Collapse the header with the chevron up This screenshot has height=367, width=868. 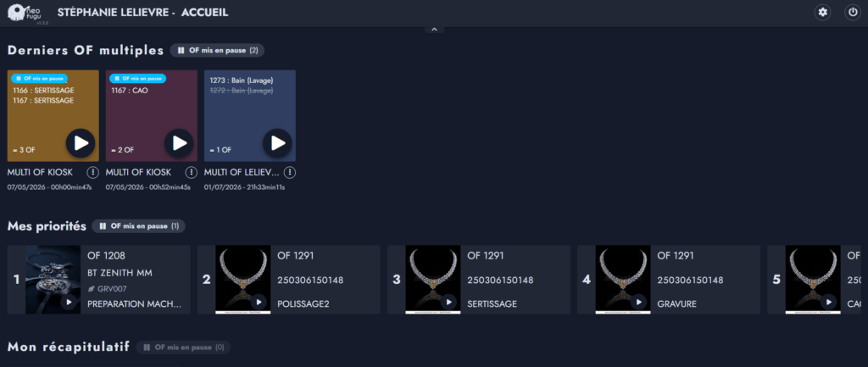point(434,29)
